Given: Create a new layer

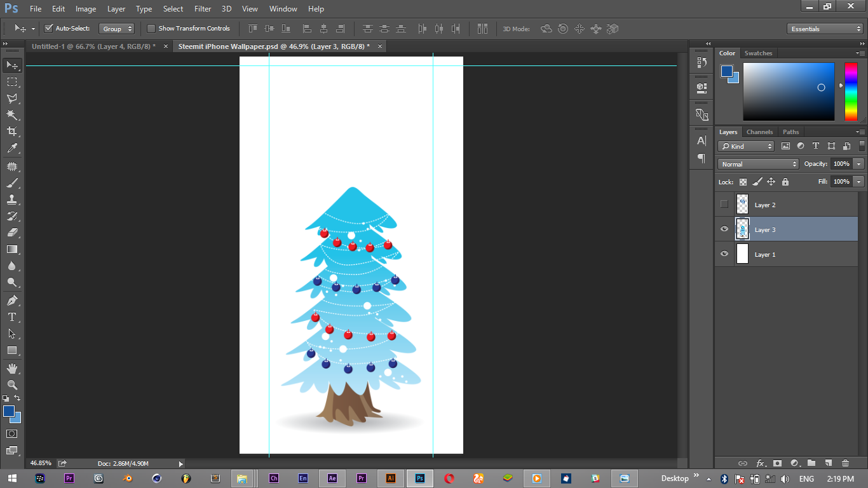Looking at the screenshot, I should [828, 463].
